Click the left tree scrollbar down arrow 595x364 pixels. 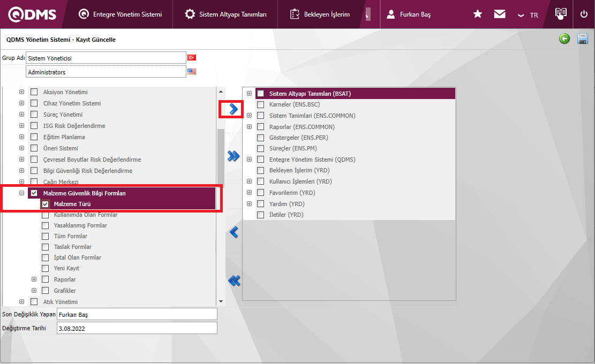click(221, 301)
